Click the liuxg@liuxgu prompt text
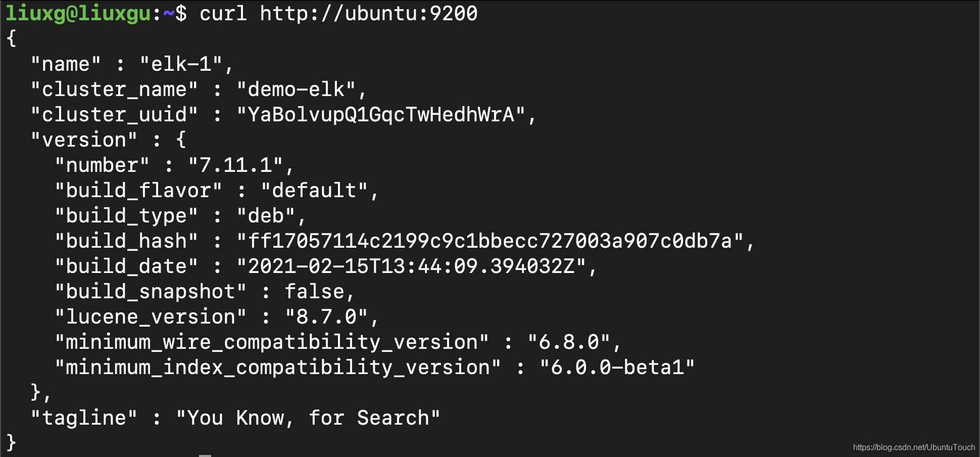This screenshot has width=980, height=457. pyautogui.click(x=78, y=14)
